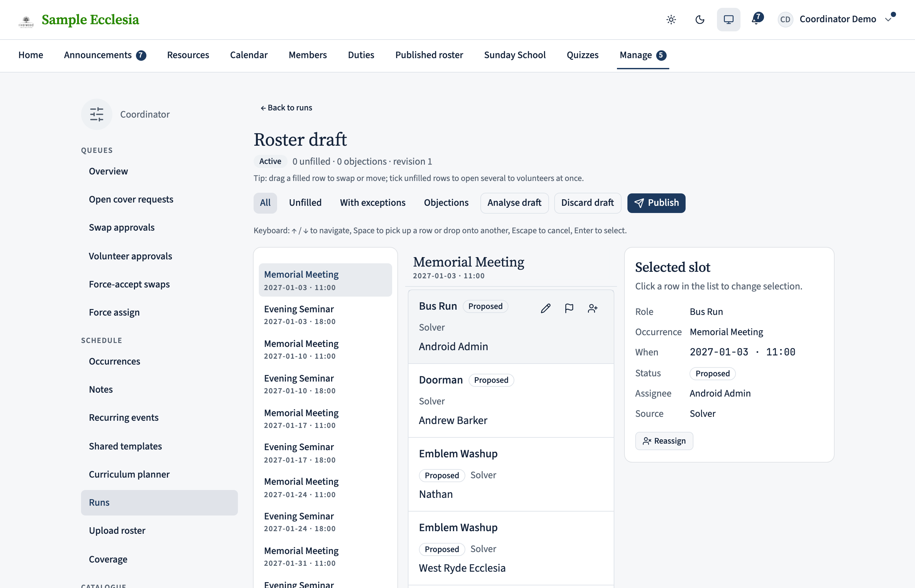Viewport: 915px width, 588px height.
Task: Click the Bus Run slot row
Action: pyautogui.click(x=511, y=327)
